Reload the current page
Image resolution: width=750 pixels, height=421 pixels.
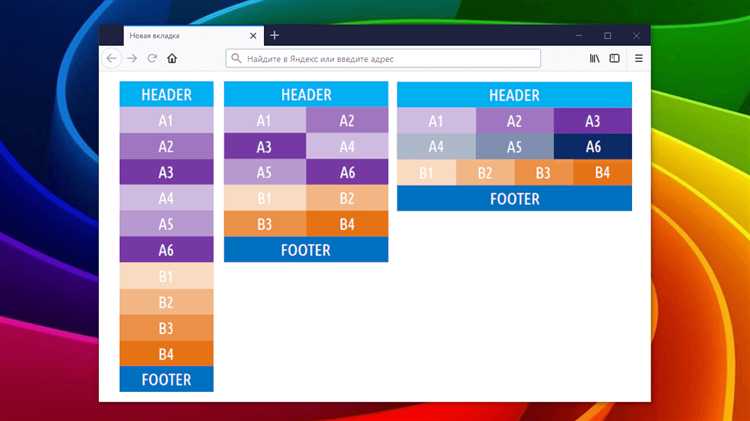click(152, 59)
